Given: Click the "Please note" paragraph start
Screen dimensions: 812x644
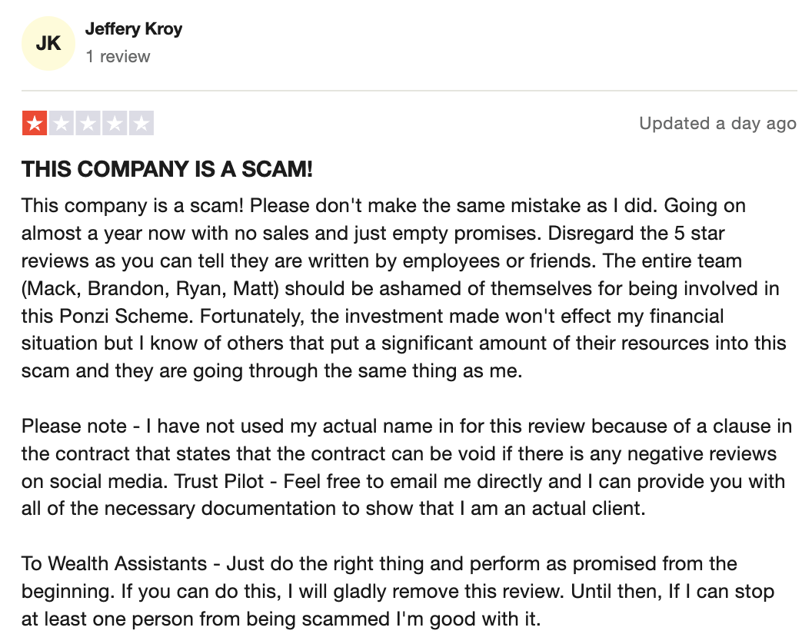Looking at the screenshot, I should click(74, 426).
